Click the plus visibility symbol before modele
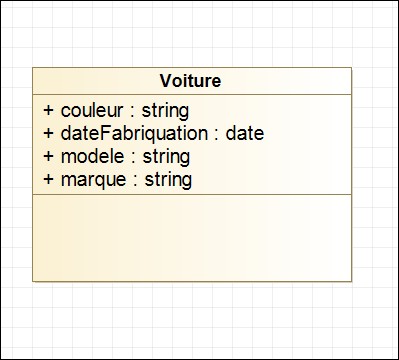The height and width of the screenshot is (360, 399). coord(48,157)
